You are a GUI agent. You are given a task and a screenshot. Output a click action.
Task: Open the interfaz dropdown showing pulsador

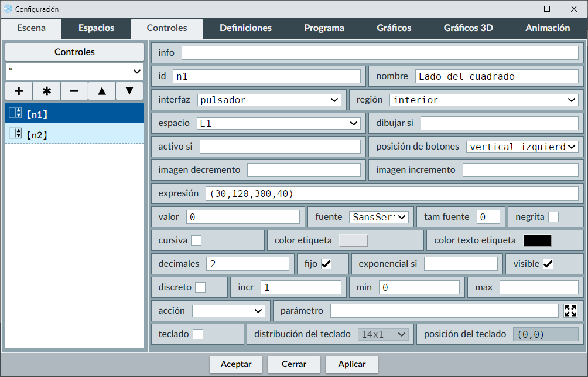[269, 100]
